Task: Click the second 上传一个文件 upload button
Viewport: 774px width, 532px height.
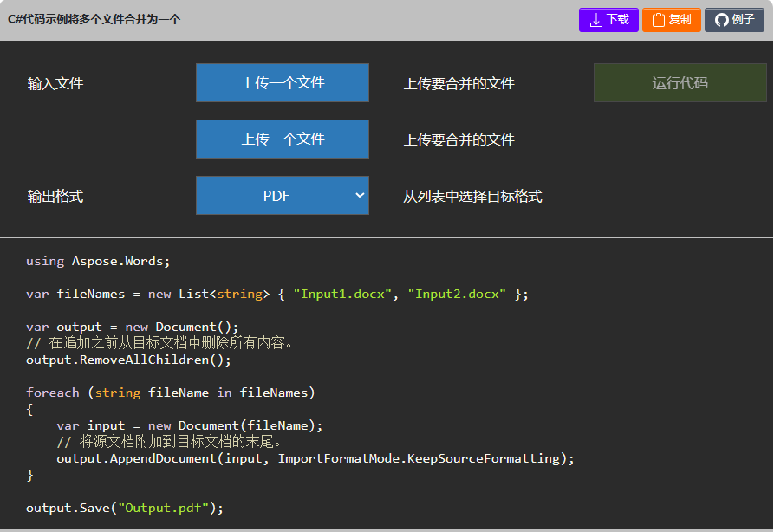Action: pyautogui.click(x=283, y=139)
